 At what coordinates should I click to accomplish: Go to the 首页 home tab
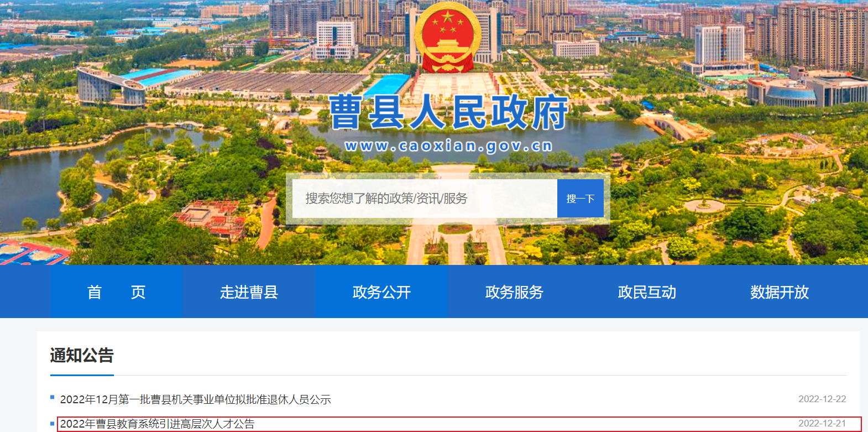click(x=117, y=292)
